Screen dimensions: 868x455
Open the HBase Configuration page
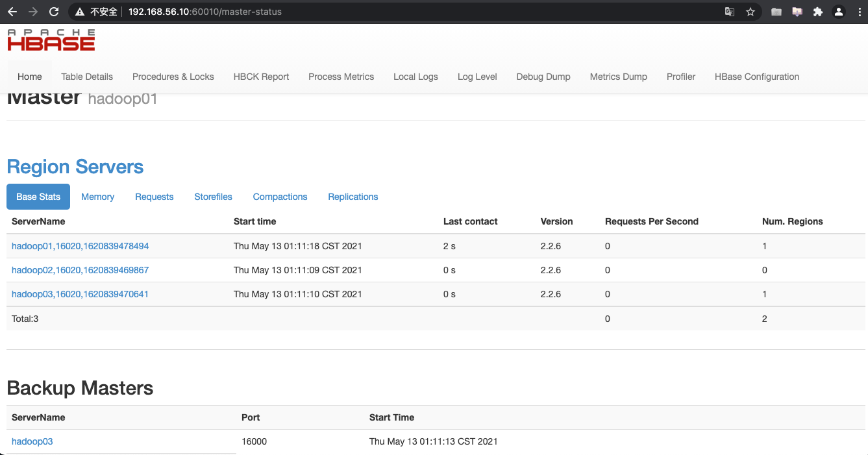757,77
